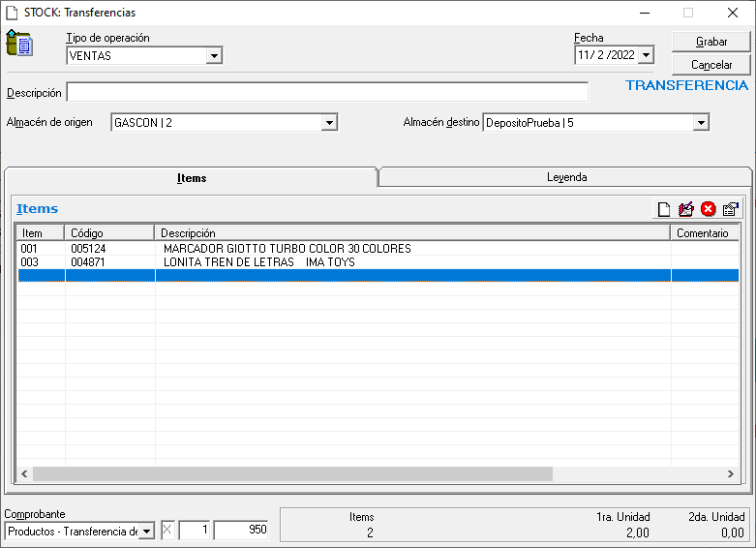
Task: Open the Almacén destino dropdown
Action: click(701, 123)
